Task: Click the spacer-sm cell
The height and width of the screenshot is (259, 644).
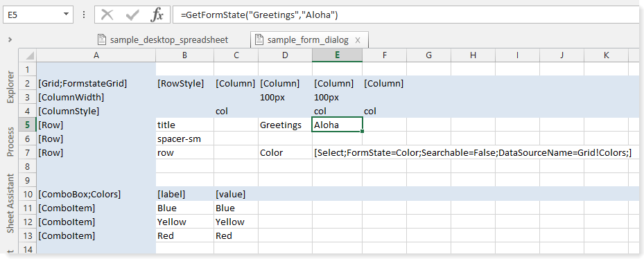Action: pyautogui.click(x=185, y=139)
